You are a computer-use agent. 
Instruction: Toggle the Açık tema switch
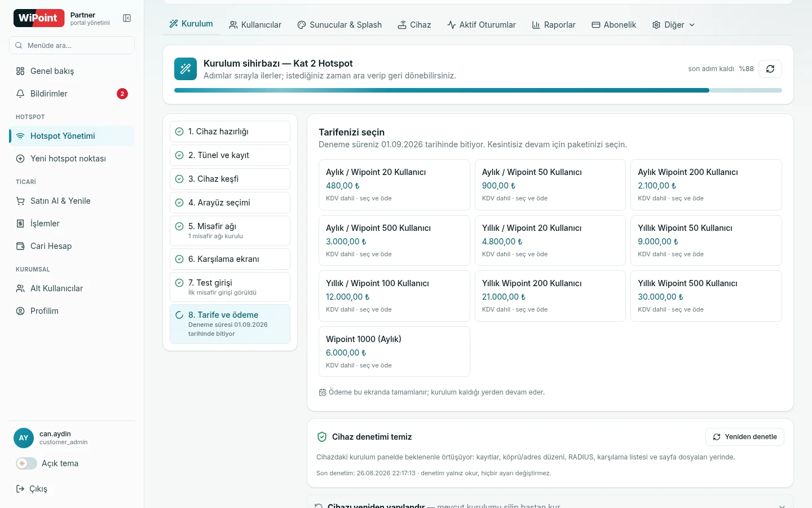[27, 463]
